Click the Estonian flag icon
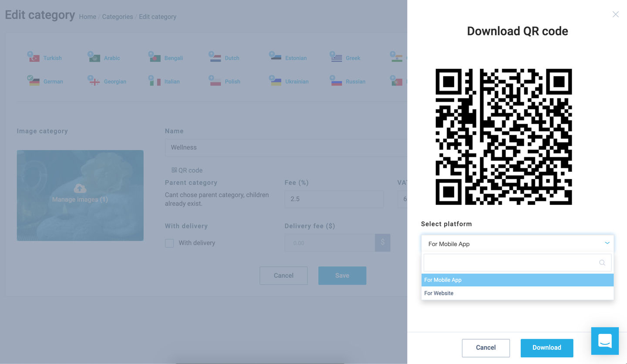Screen dimensions: 627x364 (276, 58)
